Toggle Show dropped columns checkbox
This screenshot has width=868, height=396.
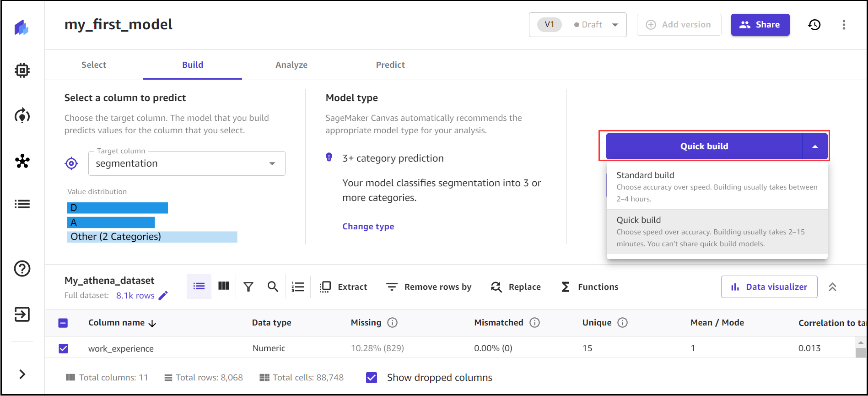[372, 378]
